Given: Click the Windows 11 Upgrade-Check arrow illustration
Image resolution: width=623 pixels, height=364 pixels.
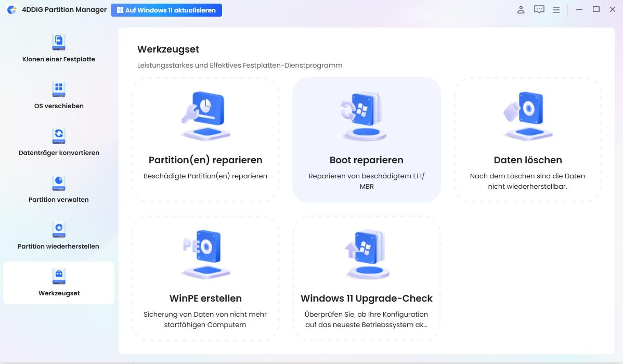Looking at the screenshot, I should coord(367,254).
